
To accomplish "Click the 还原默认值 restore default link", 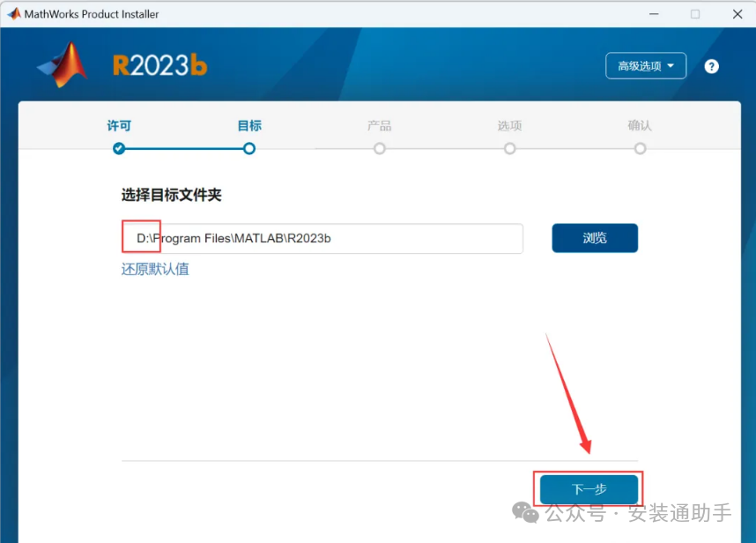I will [155, 269].
